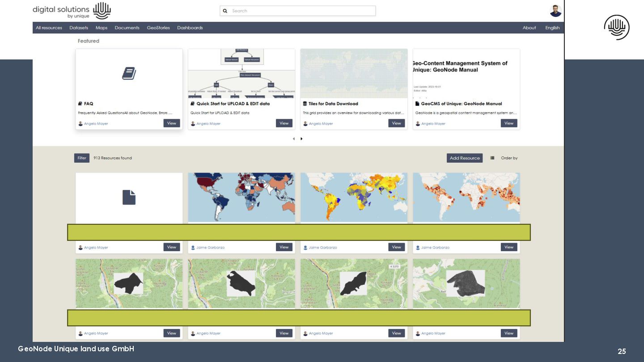Click the document file icon on first resource card
644x362 pixels.
129,197
